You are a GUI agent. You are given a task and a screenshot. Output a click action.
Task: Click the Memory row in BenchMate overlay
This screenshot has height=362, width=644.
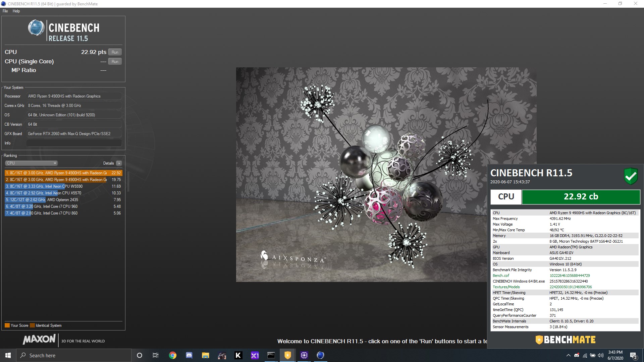[566, 236]
